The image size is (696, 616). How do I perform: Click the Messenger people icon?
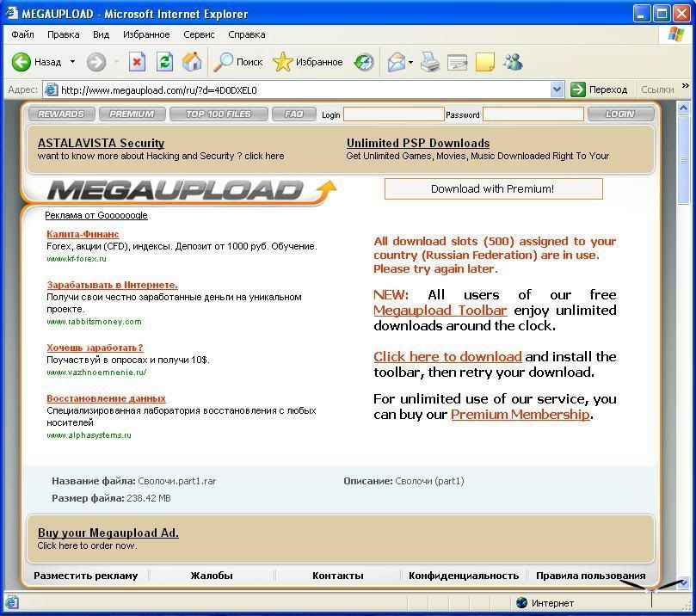click(x=513, y=62)
